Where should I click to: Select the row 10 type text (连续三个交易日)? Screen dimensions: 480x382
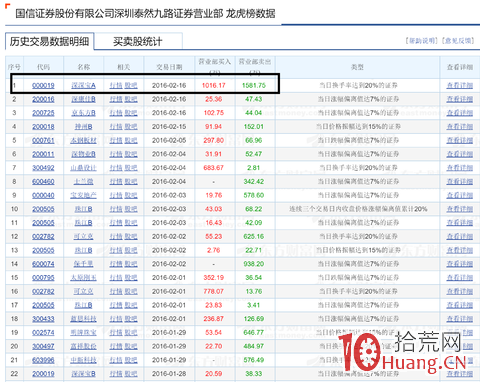pyautogui.click(x=358, y=209)
